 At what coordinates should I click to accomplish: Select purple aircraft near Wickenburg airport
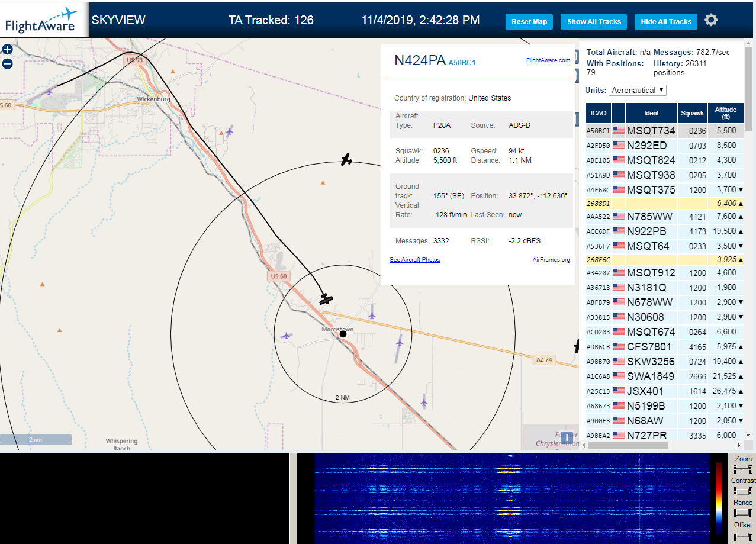49,91
